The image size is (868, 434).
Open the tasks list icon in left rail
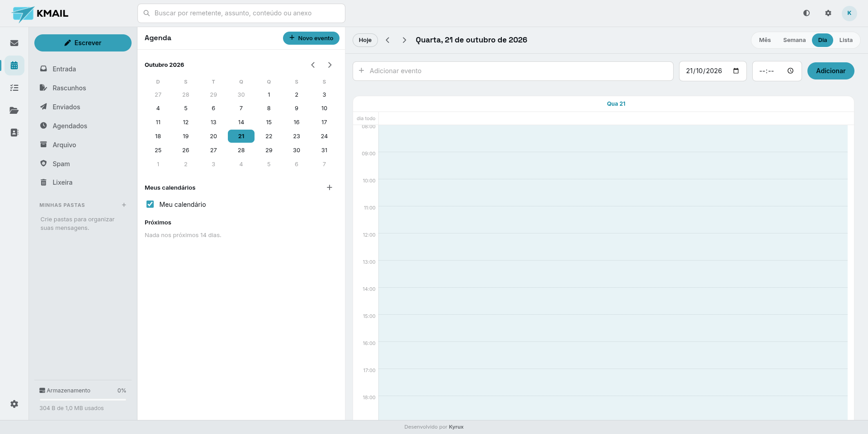(14, 88)
